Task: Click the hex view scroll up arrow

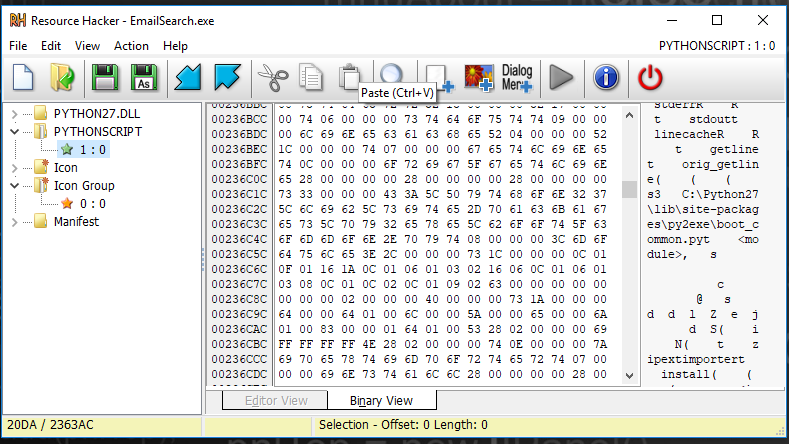Action: click(x=629, y=115)
